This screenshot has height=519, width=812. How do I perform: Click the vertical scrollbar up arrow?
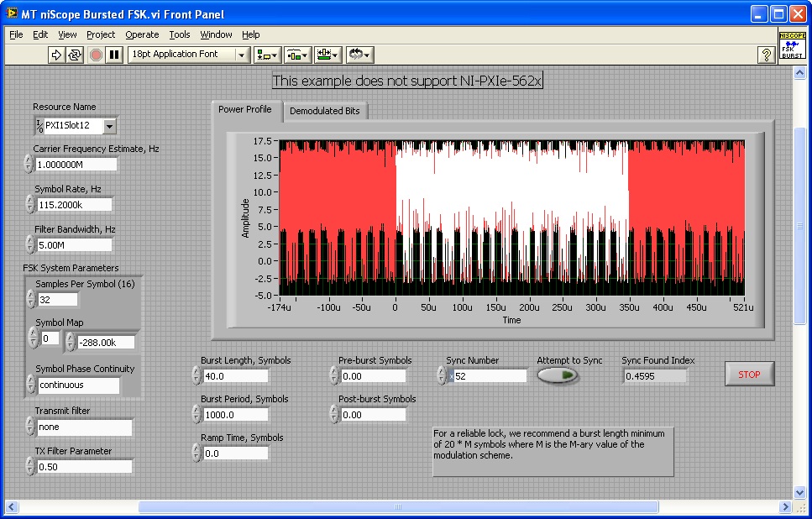pos(799,73)
